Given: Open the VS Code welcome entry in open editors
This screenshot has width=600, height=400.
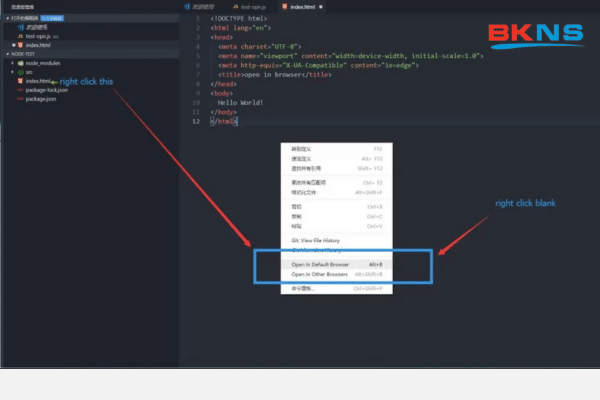Looking at the screenshot, I should point(36,27).
